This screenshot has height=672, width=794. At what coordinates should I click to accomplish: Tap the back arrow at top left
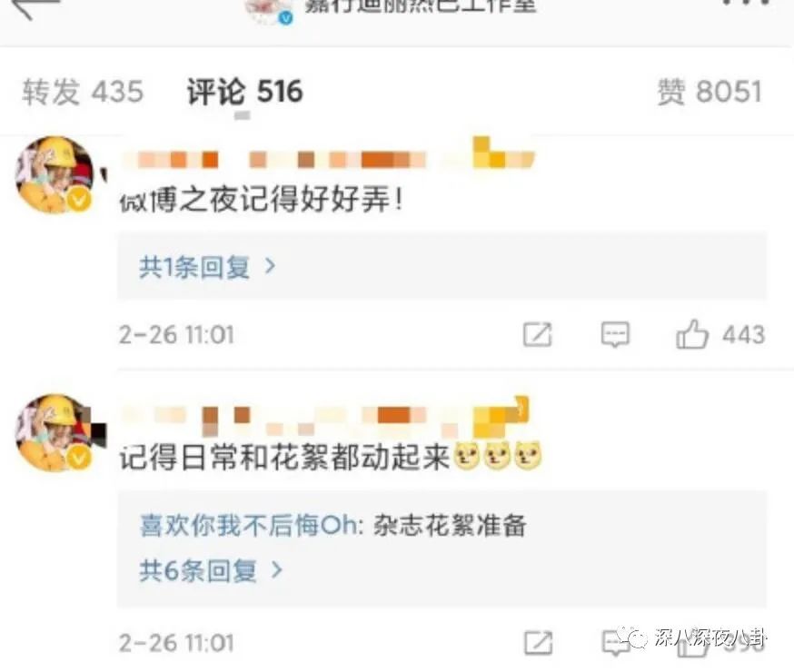point(35,7)
